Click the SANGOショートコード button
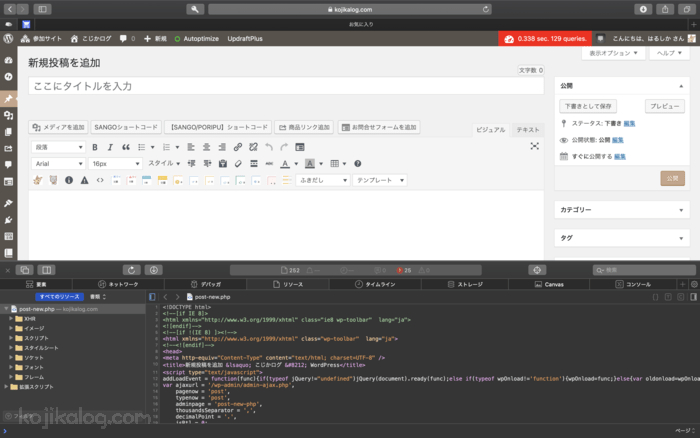The height and width of the screenshot is (438, 700). [x=126, y=127]
